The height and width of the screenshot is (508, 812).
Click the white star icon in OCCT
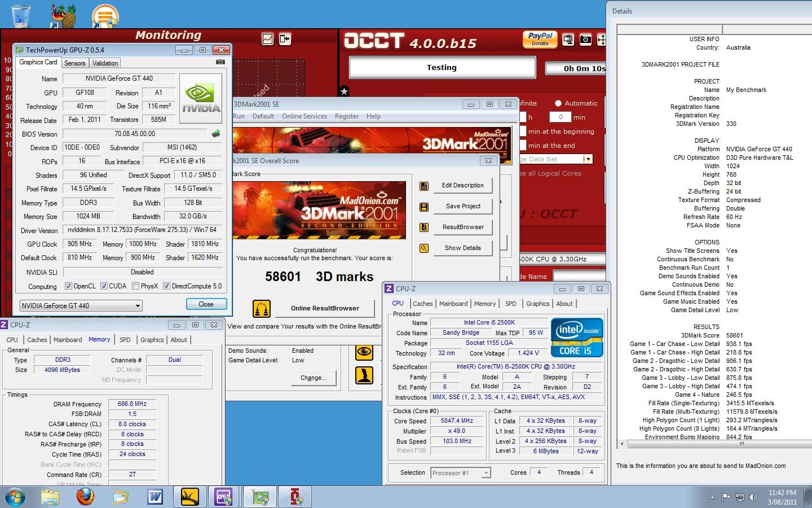(x=344, y=91)
